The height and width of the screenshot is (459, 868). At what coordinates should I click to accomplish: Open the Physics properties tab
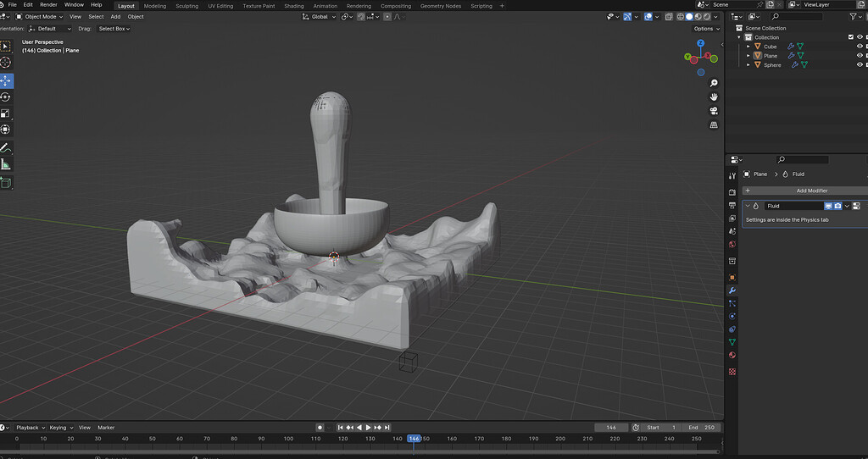click(732, 317)
